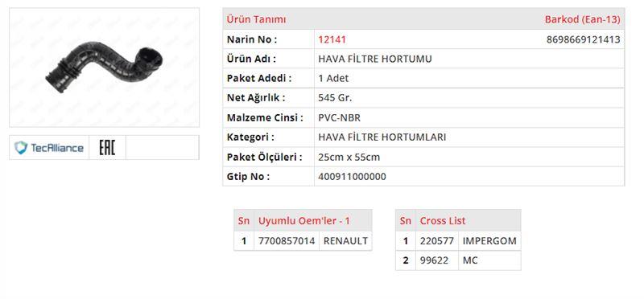The image size is (644, 299).
Task: Click the EAC certification mark icon
Action: [x=107, y=148]
